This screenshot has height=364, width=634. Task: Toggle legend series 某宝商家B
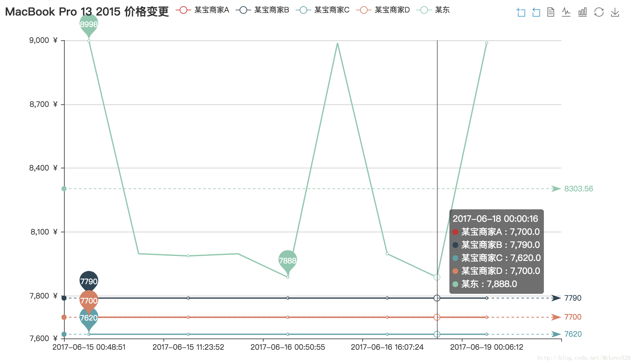click(263, 10)
